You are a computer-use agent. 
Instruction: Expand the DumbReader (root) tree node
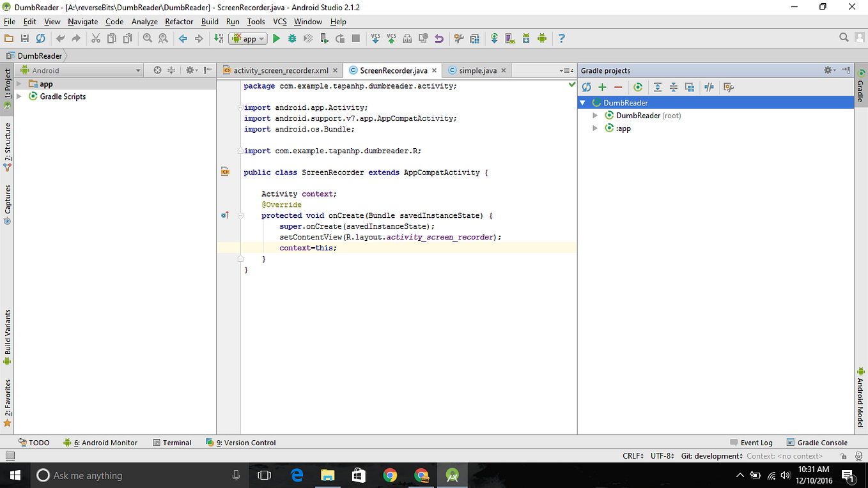click(x=594, y=115)
